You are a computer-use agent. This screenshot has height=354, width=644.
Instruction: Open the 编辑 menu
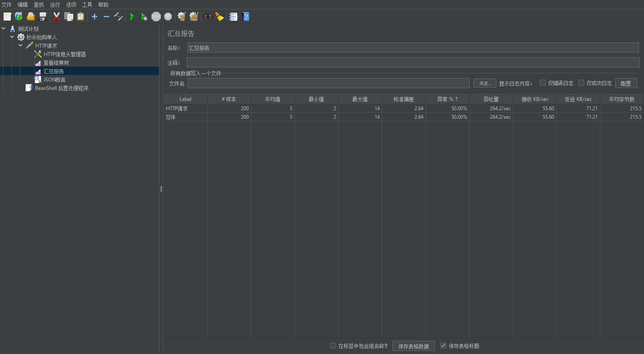pyautogui.click(x=23, y=5)
